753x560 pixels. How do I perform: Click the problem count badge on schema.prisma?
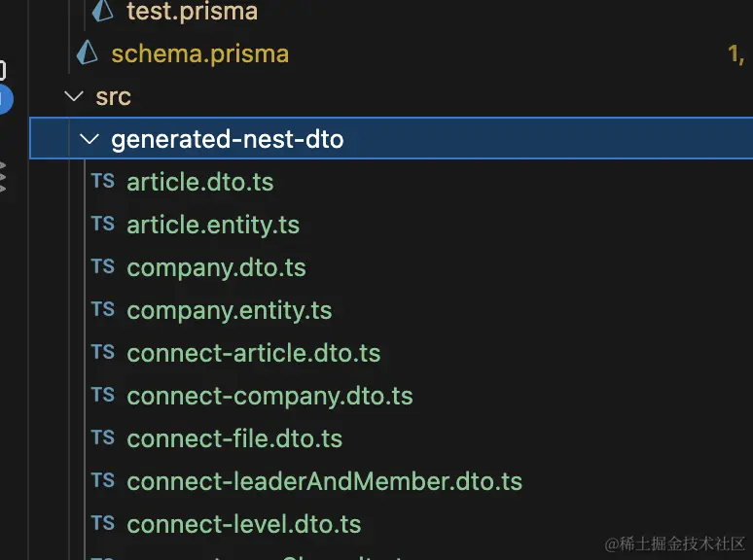pos(735,53)
